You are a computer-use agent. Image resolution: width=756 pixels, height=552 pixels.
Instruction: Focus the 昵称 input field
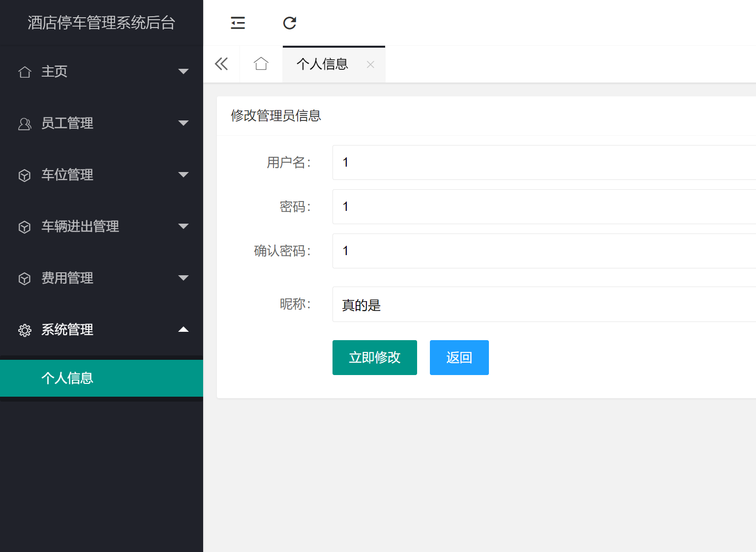[x=544, y=304]
